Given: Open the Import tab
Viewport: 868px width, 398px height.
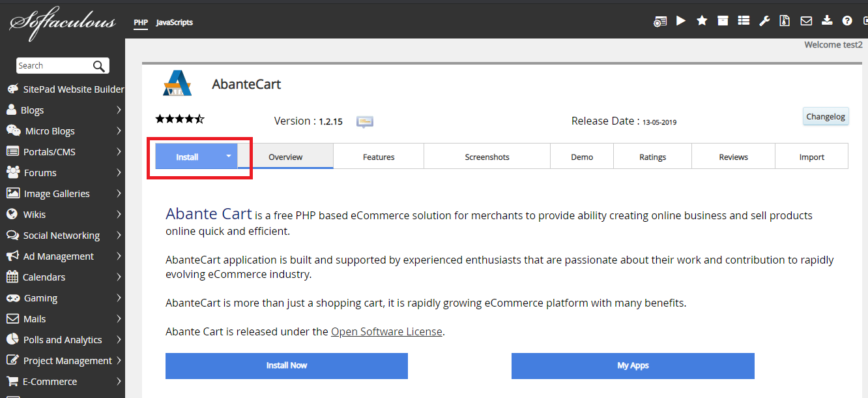Looking at the screenshot, I should click(x=811, y=157).
